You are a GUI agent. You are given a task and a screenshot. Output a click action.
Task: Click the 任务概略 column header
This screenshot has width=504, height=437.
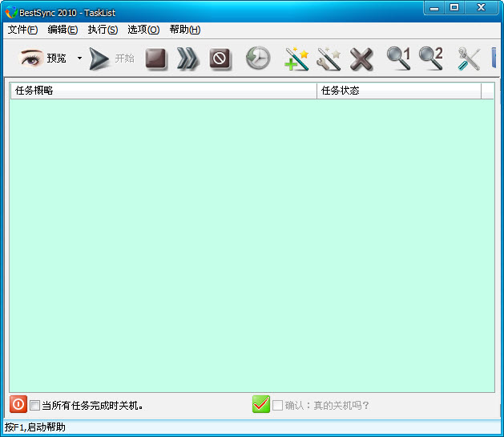click(163, 91)
